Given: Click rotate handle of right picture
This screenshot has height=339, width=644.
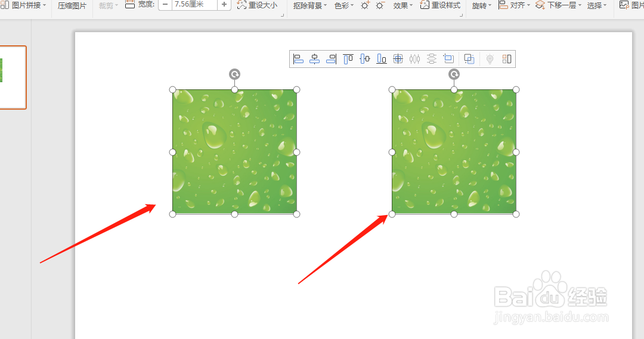Looking at the screenshot, I should pyautogui.click(x=454, y=74).
